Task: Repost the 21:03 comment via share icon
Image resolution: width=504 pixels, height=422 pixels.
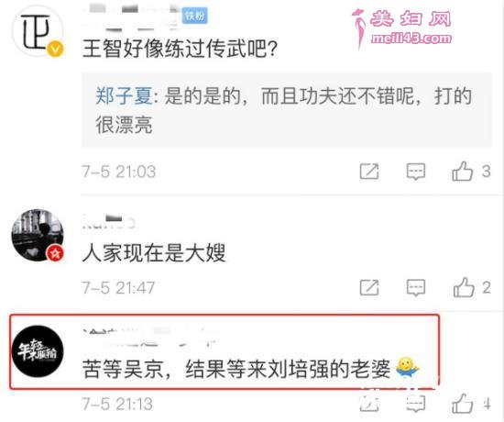Action: click(x=369, y=172)
